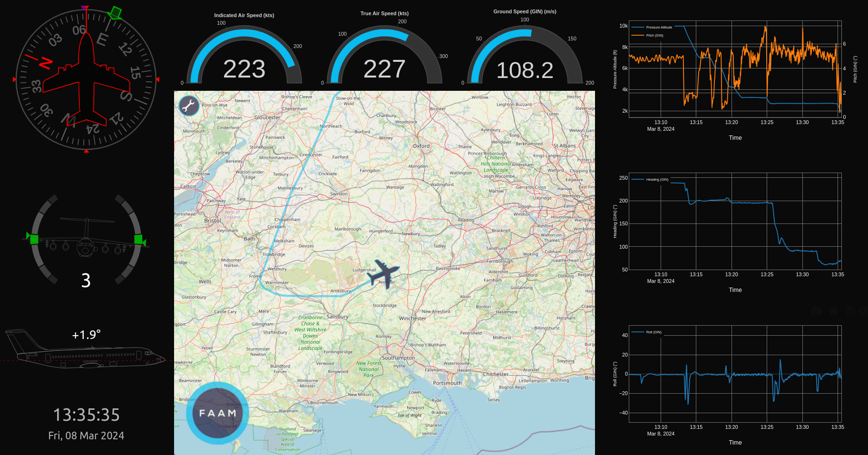Click the 13:35:35 clock display
868x455 pixels.
click(86, 415)
